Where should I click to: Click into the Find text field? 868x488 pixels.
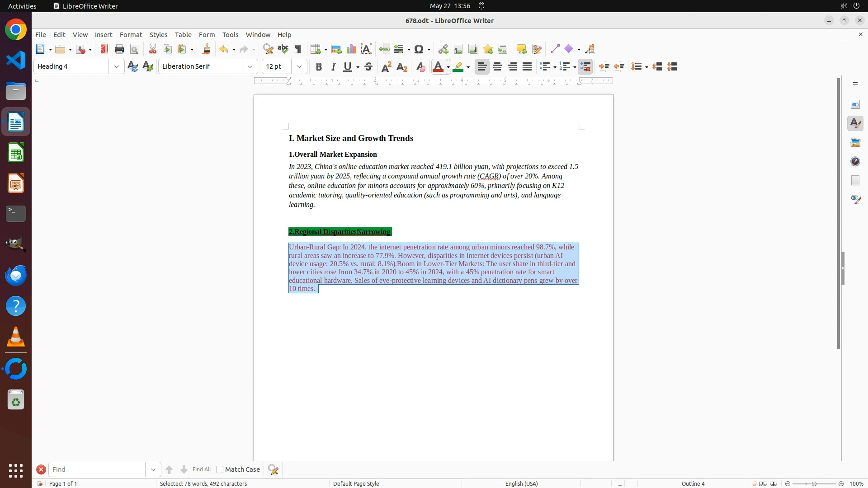pyautogui.click(x=97, y=469)
